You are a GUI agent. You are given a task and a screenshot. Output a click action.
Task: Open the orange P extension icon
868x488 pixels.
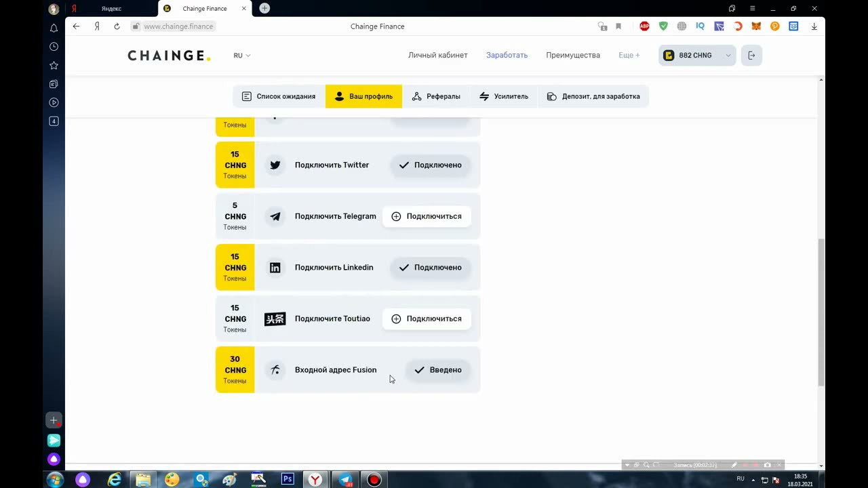[775, 26]
